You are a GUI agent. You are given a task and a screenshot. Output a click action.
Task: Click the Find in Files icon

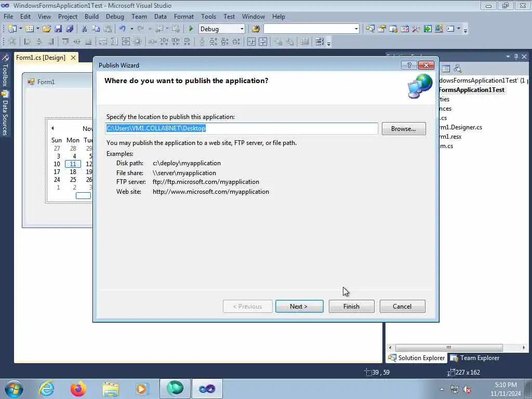256,29
